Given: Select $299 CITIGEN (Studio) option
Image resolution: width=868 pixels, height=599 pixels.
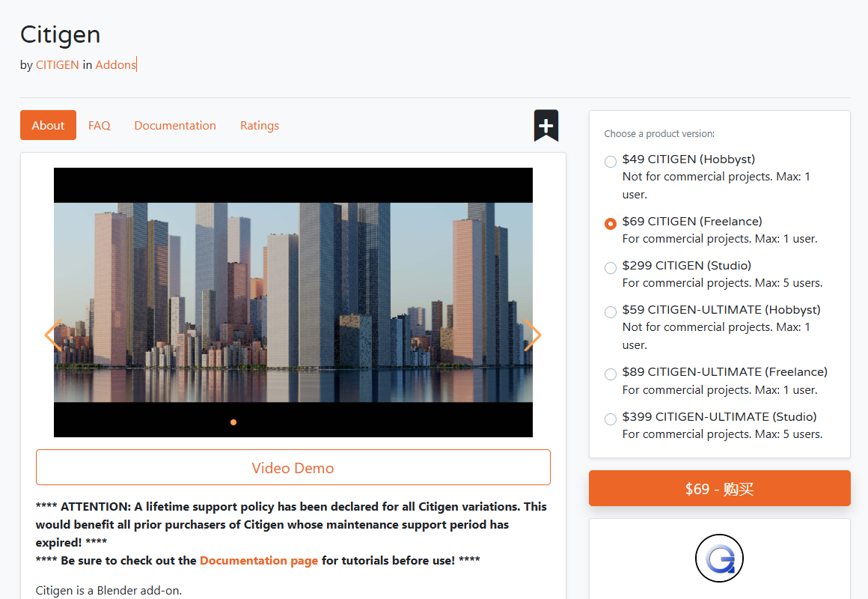Looking at the screenshot, I should [611, 267].
